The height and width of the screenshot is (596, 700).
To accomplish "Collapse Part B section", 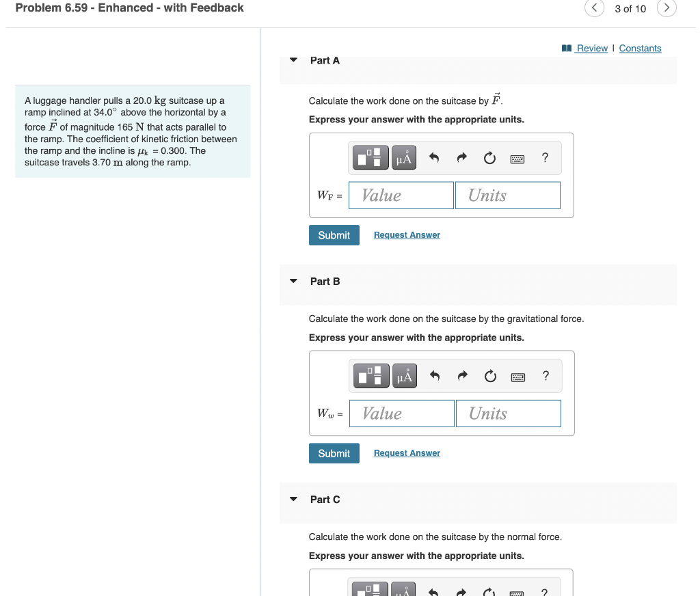I will (x=293, y=282).
